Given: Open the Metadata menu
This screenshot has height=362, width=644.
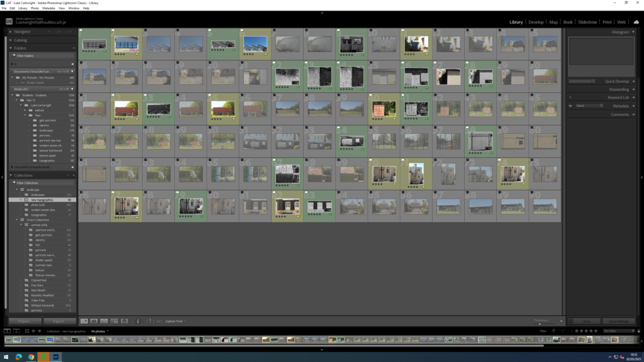Looking at the screenshot, I should [x=48, y=8].
